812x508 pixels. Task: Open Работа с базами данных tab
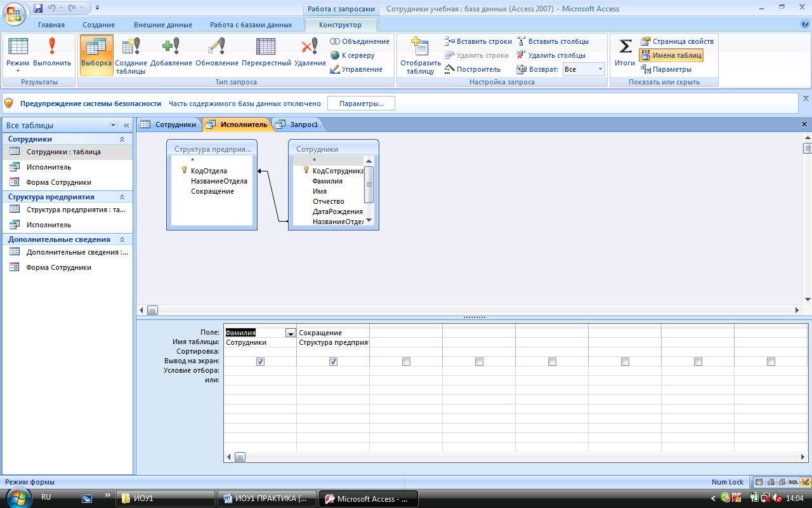coord(251,25)
